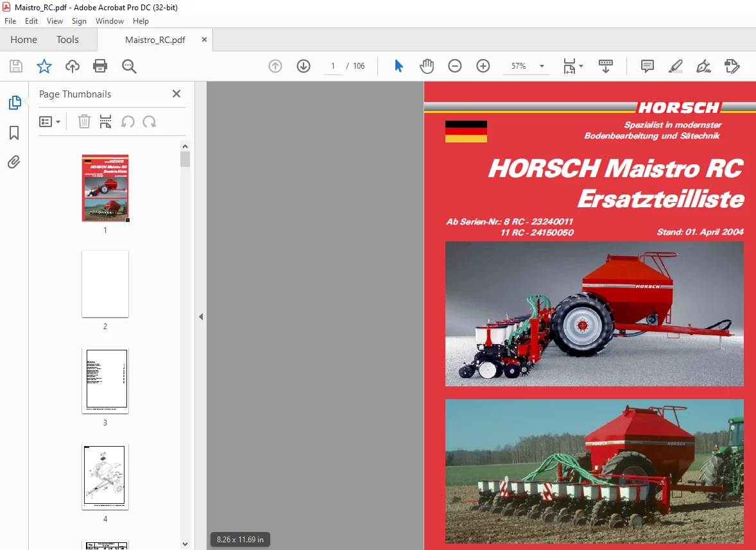Click the page number input field
The height and width of the screenshot is (550, 756).
(x=332, y=66)
